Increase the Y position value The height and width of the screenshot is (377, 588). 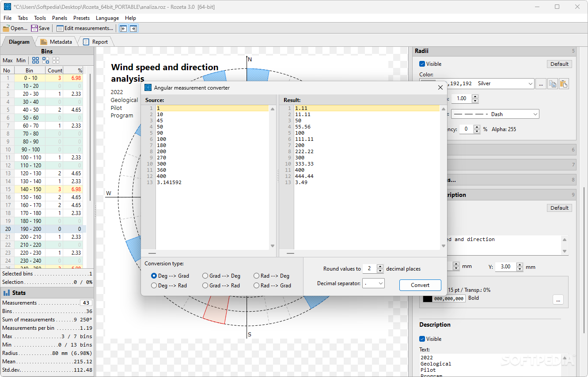(520, 264)
